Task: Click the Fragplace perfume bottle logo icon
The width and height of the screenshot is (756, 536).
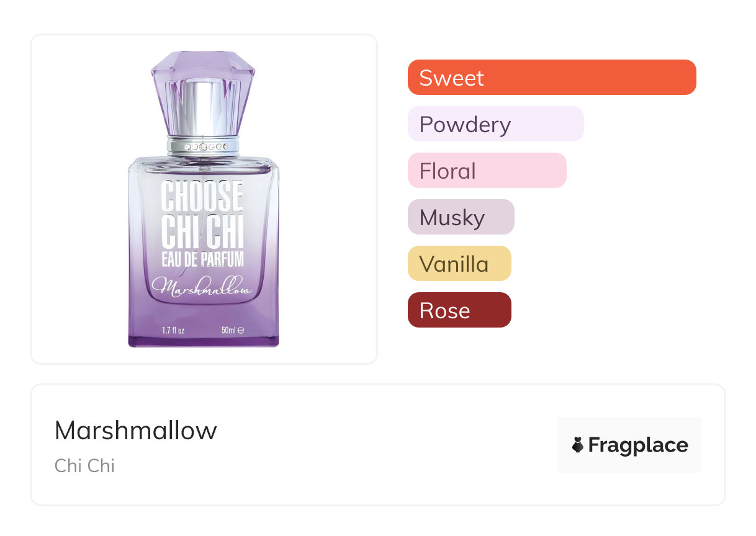Action: [578, 445]
